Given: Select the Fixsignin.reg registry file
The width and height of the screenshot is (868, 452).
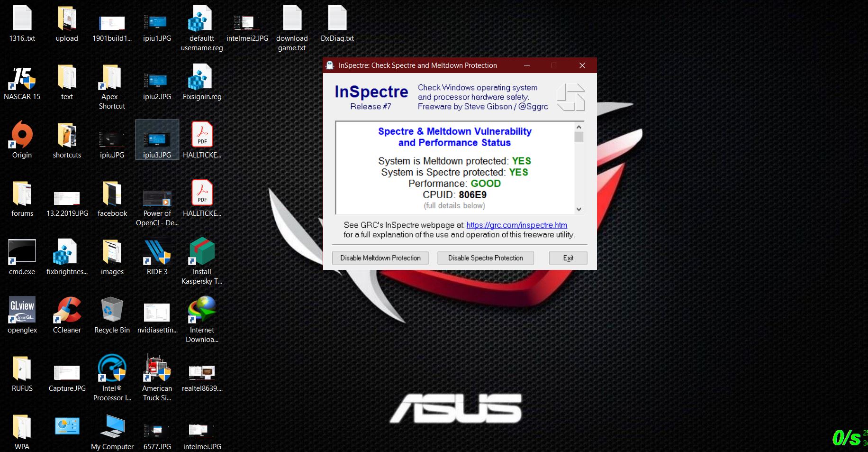Looking at the screenshot, I should (x=202, y=78).
